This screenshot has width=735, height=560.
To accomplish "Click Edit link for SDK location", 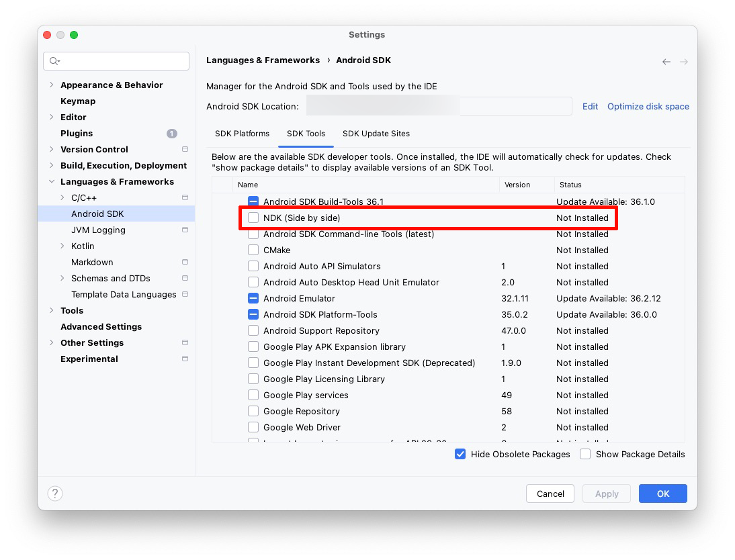I will [x=590, y=106].
